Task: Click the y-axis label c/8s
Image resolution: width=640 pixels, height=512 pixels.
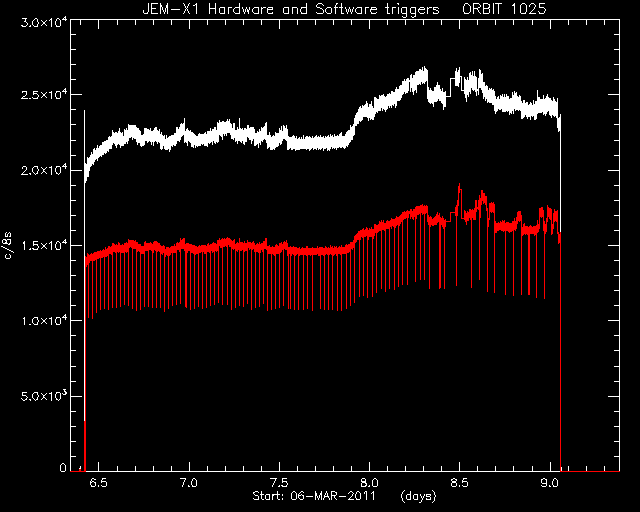Action: coord(8,246)
